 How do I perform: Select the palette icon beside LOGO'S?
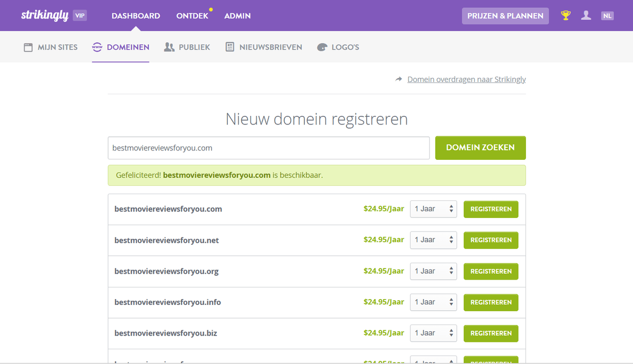322,47
